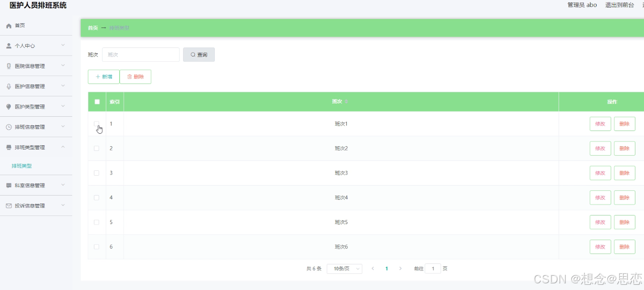
Task: Expand the 医护类型管理 chevron
Action: (x=63, y=106)
